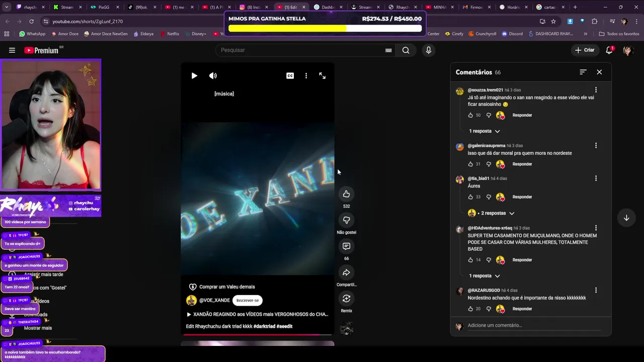Like the @tia_bia01 comment

pos(470,197)
